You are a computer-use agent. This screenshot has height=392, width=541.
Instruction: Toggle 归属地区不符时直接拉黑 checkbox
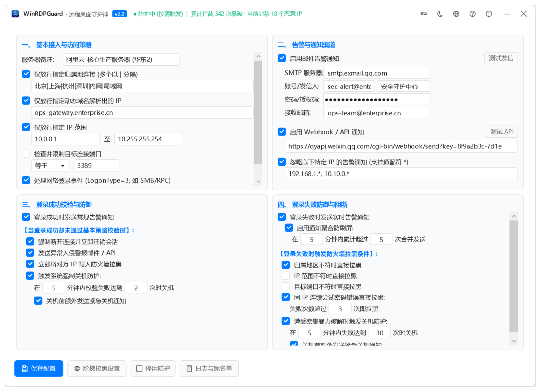pyautogui.click(x=286, y=265)
